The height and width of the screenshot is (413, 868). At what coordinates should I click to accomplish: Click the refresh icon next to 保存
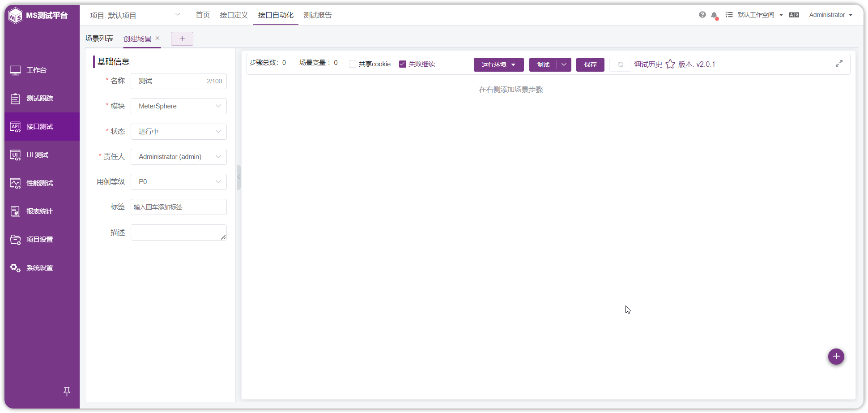pos(620,65)
